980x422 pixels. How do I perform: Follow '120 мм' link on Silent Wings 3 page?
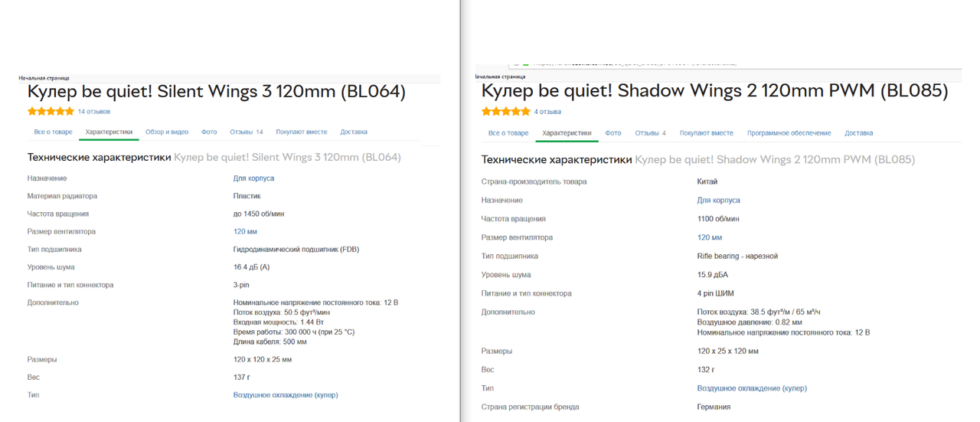[x=245, y=231]
